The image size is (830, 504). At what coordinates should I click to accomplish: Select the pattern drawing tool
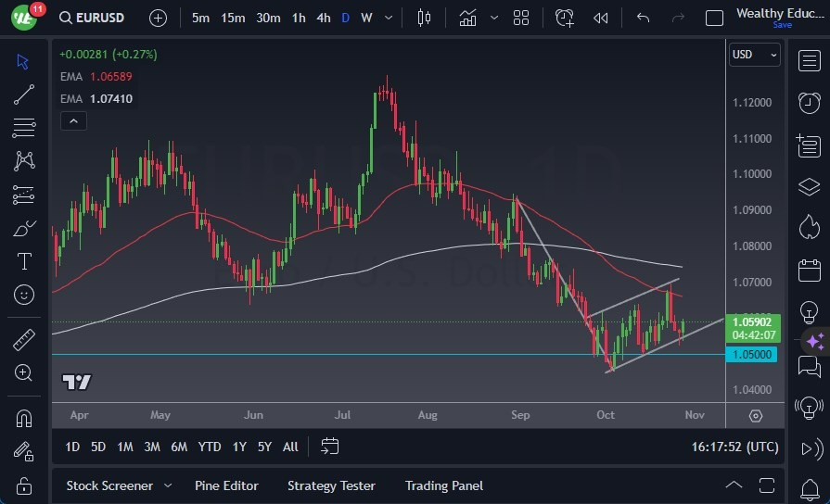(x=24, y=161)
